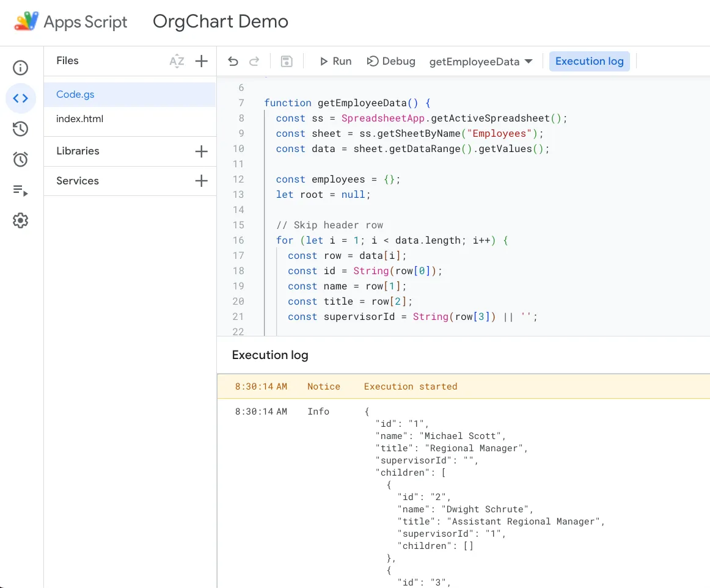Toggle the Execution log panel
The image size is (710, 588).
(x=589, y=61)
